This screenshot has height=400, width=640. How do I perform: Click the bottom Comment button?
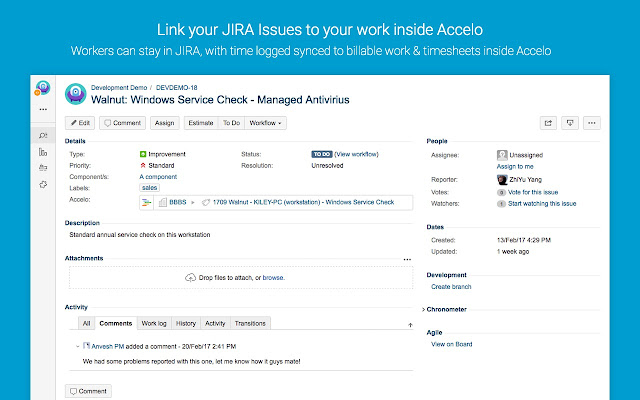pos(88,391)
